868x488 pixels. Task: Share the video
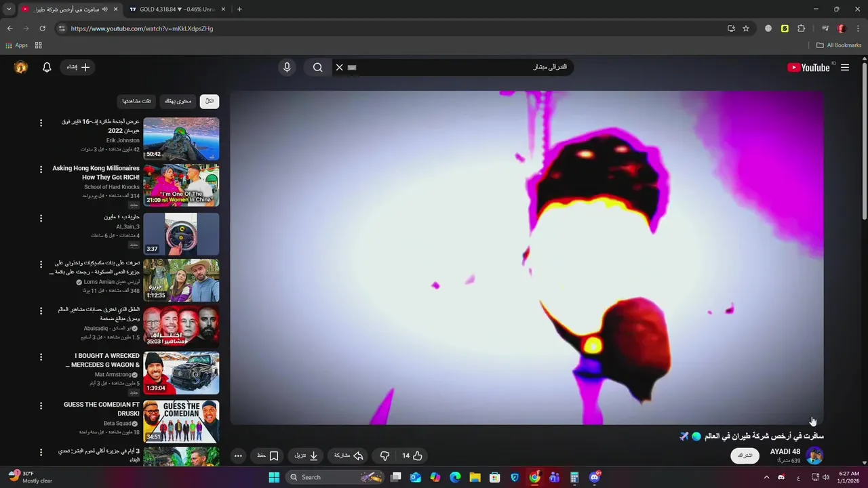tap(349, 455)
